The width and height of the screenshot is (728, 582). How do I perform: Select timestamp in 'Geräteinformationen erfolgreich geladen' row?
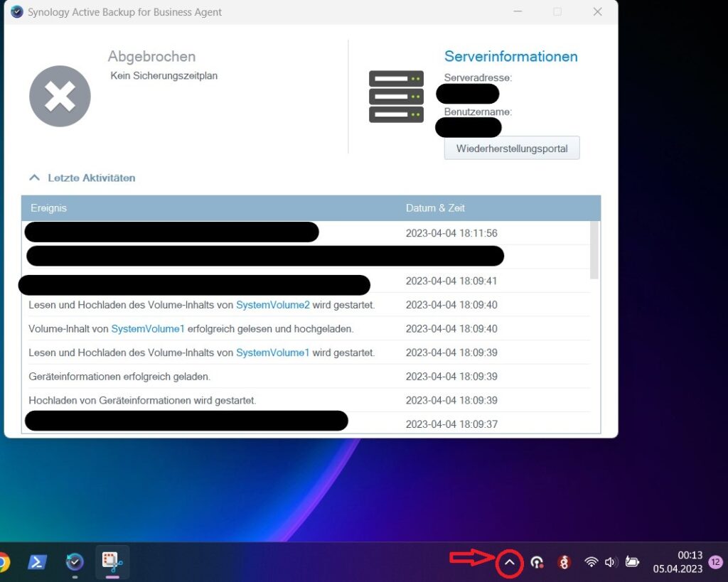coord(451,377)
